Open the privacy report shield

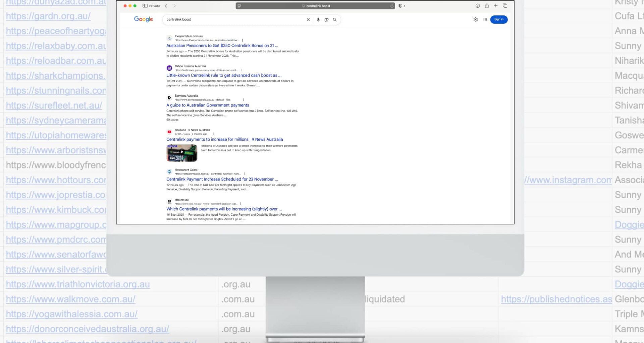pyautogui.click(x=400, y=6)
